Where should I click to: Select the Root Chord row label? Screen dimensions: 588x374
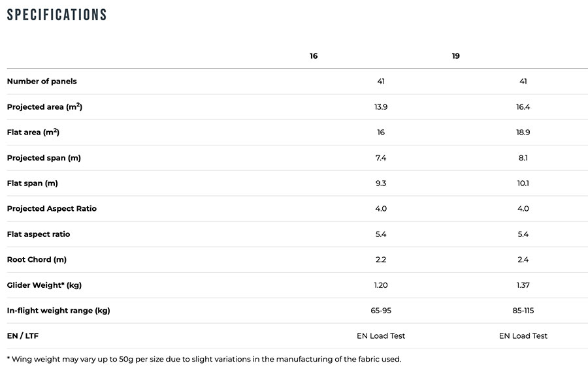37,260
